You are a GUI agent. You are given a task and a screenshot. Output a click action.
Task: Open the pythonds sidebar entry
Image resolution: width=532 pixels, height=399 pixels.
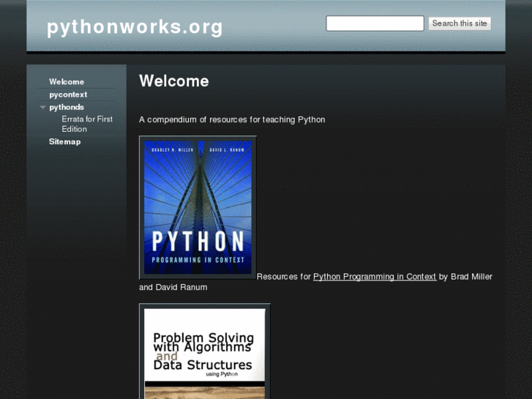(67, 107)
